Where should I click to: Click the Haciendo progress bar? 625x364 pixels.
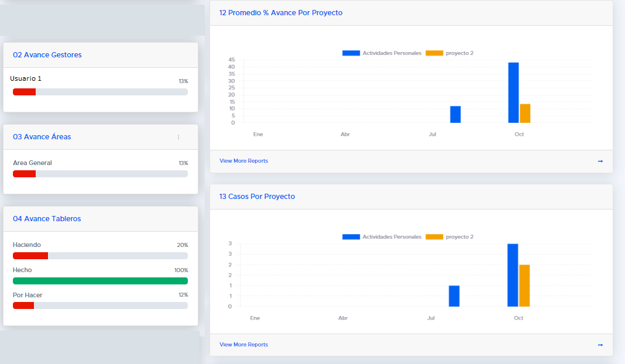100,256
